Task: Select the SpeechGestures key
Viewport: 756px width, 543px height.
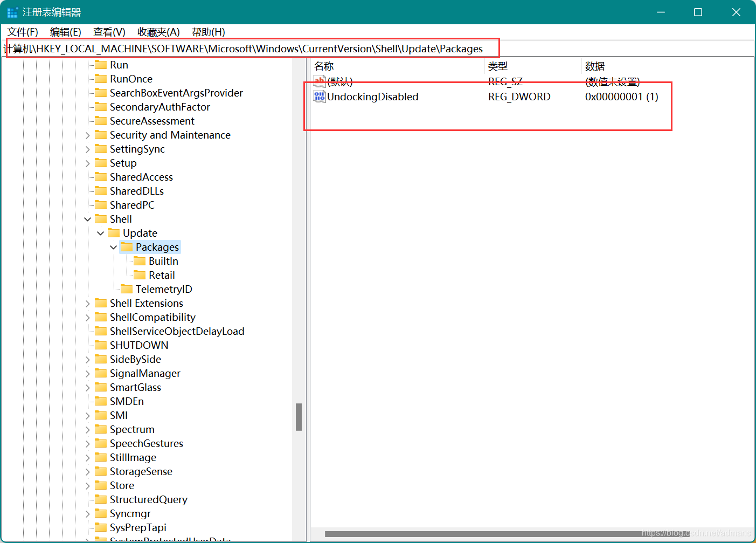Action: coord(147,443)
